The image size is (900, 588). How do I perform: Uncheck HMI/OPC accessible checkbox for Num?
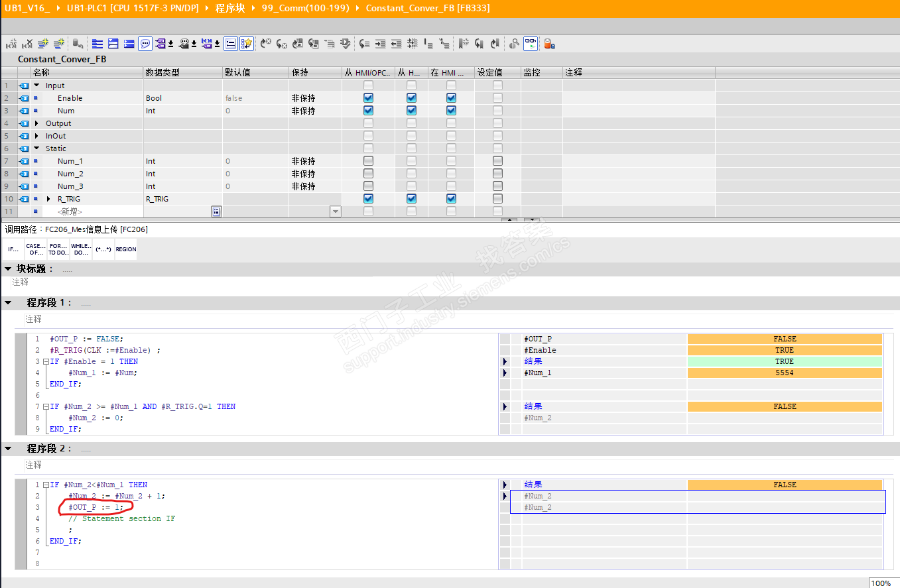pyautogui.click(x=368, y=111)
